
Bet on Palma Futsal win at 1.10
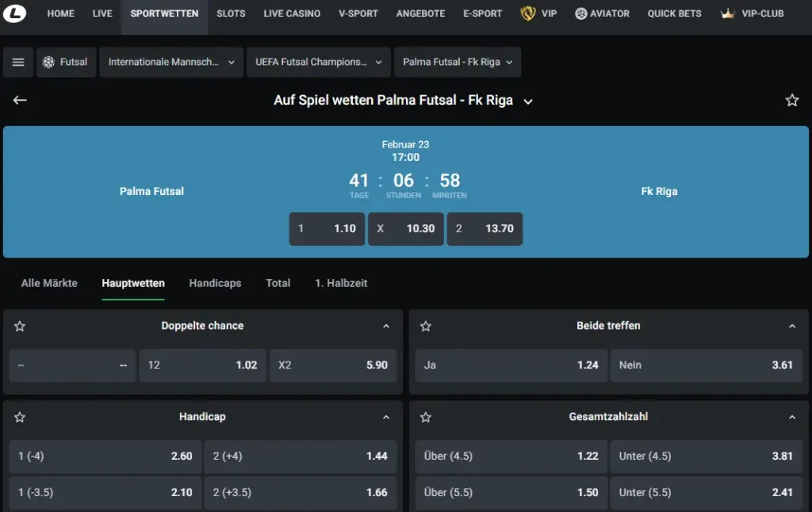point(327,228)
